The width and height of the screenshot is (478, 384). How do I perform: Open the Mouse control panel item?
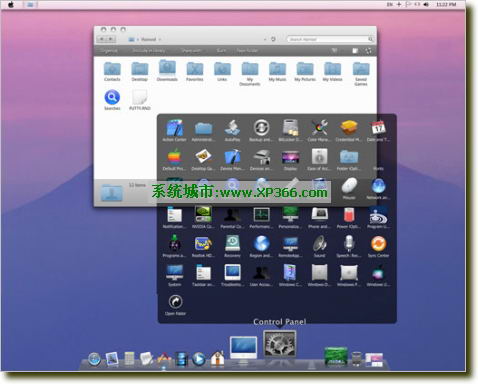click(349, 189)
